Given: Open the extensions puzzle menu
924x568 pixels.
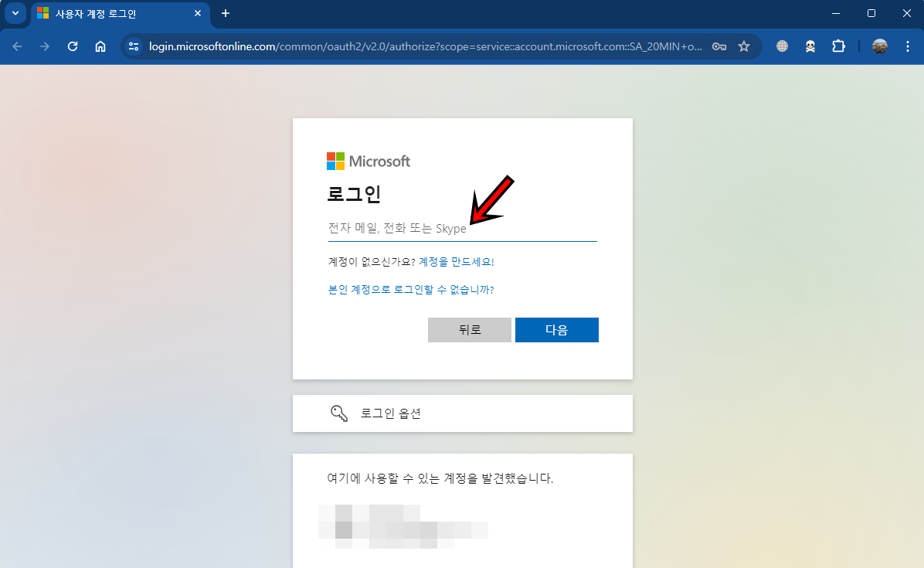Looking at the screenshot, I should pos(838,46).
